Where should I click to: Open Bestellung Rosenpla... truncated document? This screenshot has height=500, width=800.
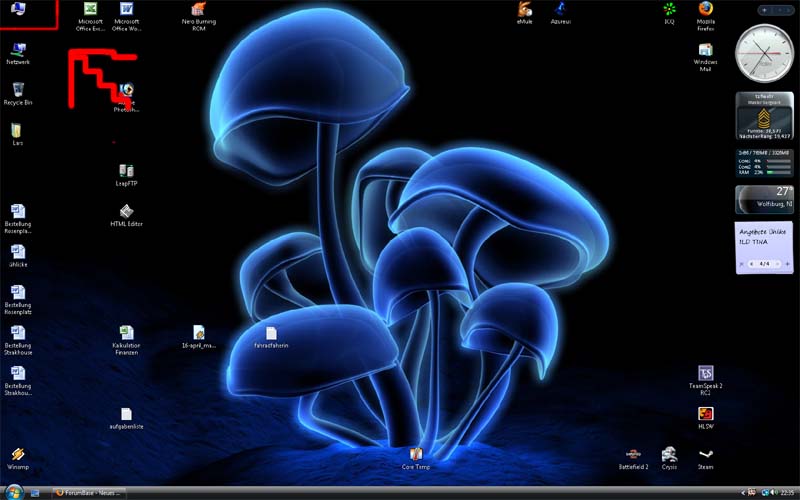[x=18, y=219]
